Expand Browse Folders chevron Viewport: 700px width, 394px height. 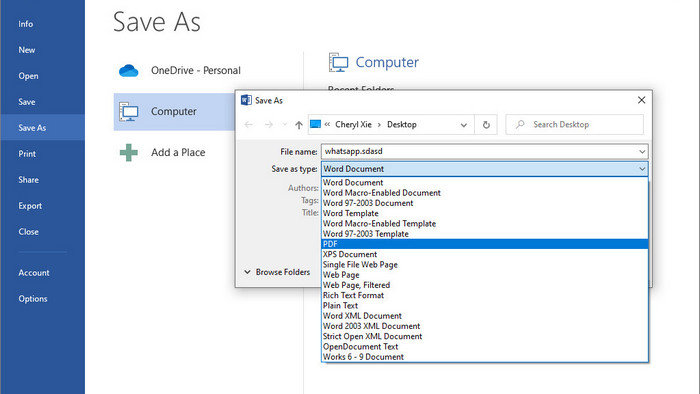pos(247,272)
